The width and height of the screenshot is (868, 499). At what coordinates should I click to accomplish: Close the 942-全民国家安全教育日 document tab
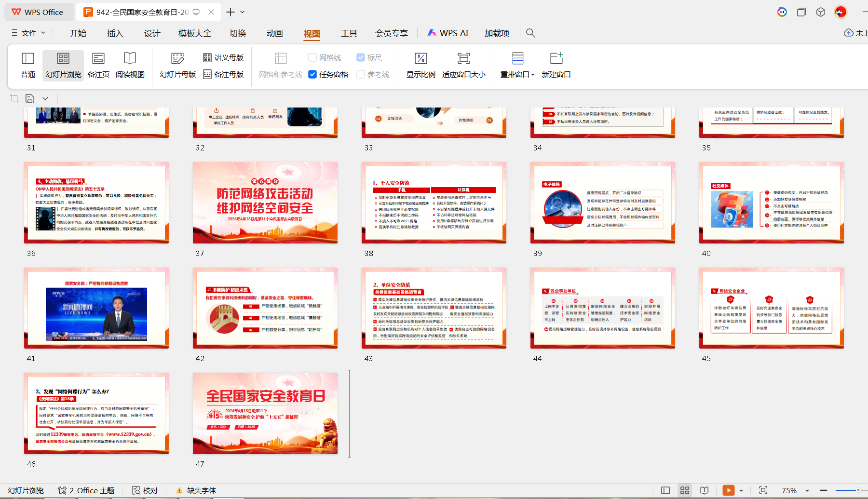click(211, 12)
